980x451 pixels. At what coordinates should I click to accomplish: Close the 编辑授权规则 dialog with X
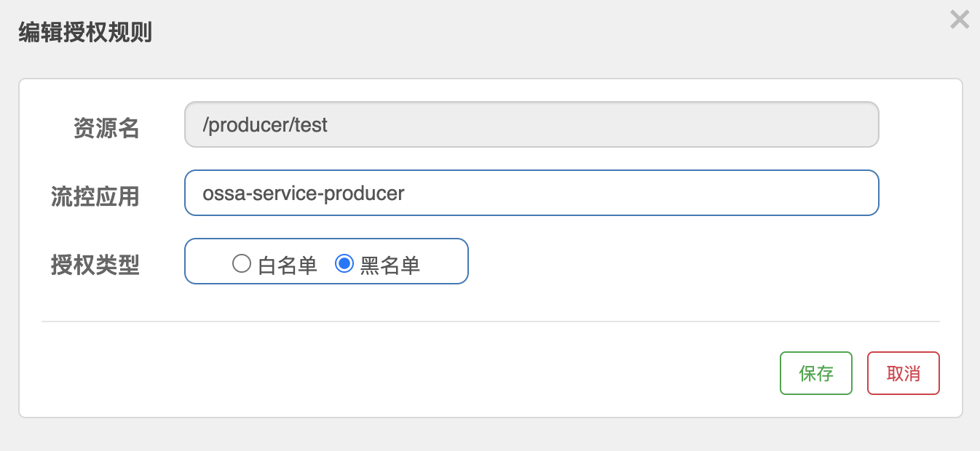[960, 20]
